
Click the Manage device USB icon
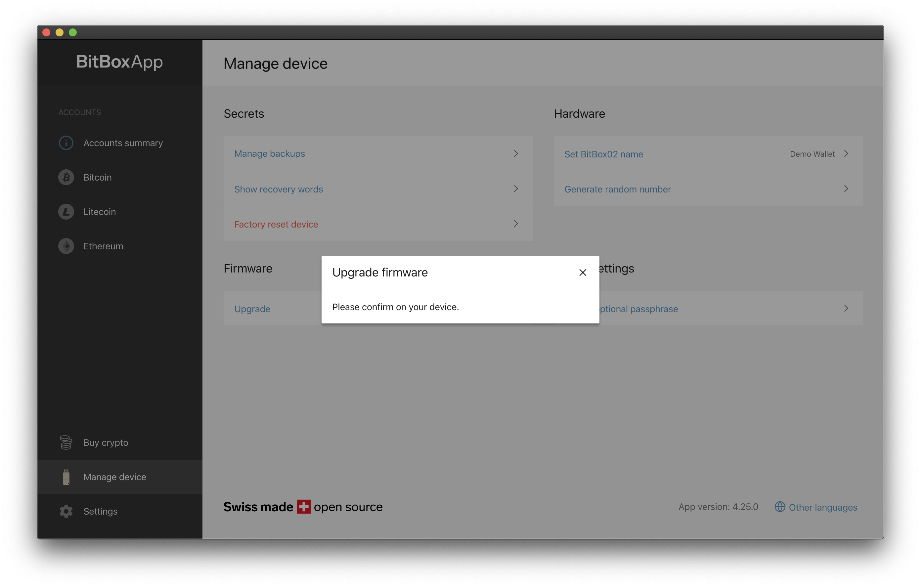coord(66,477)
